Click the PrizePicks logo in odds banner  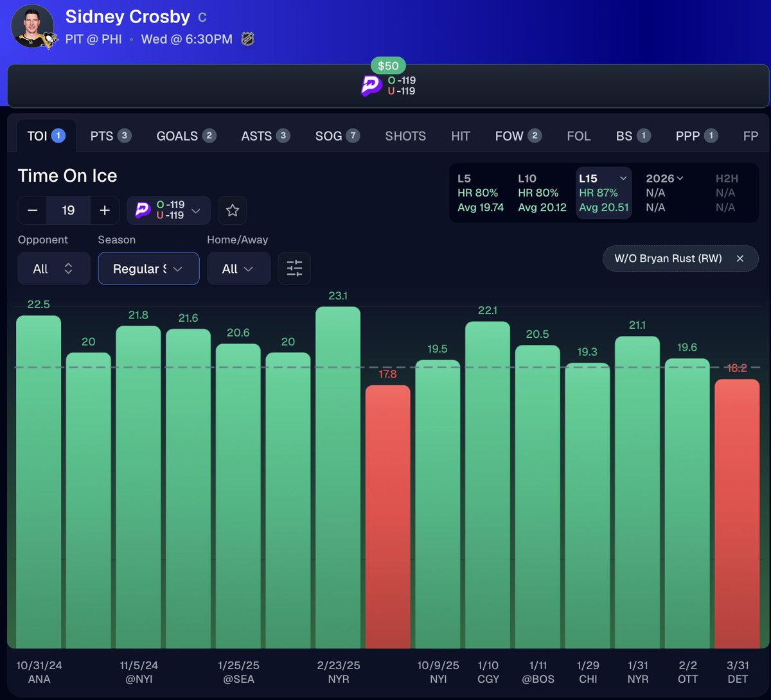click(371, 85)
